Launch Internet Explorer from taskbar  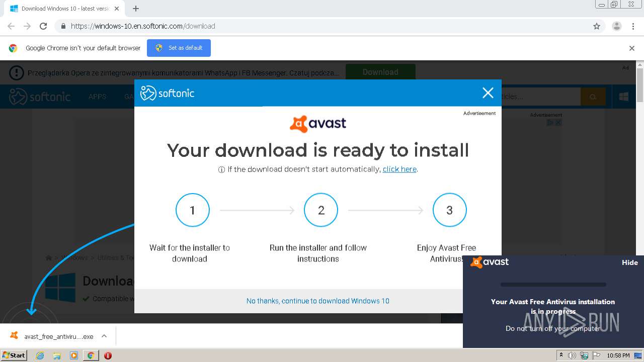click(x=40, y=355)
